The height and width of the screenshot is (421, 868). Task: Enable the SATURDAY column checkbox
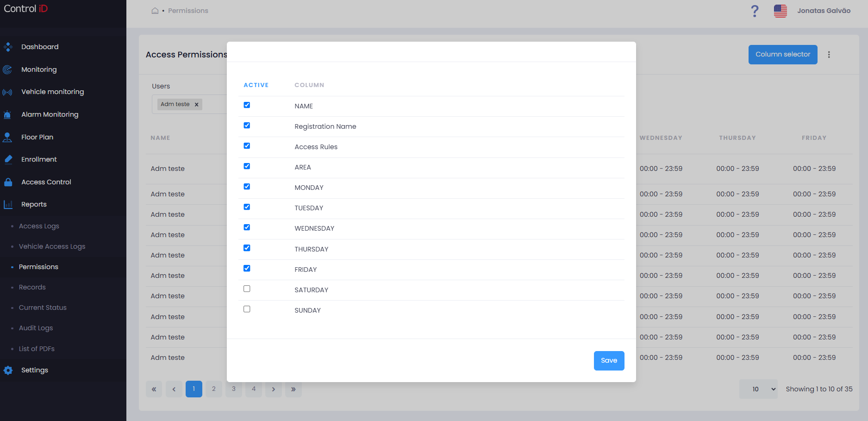pos(247,289)
